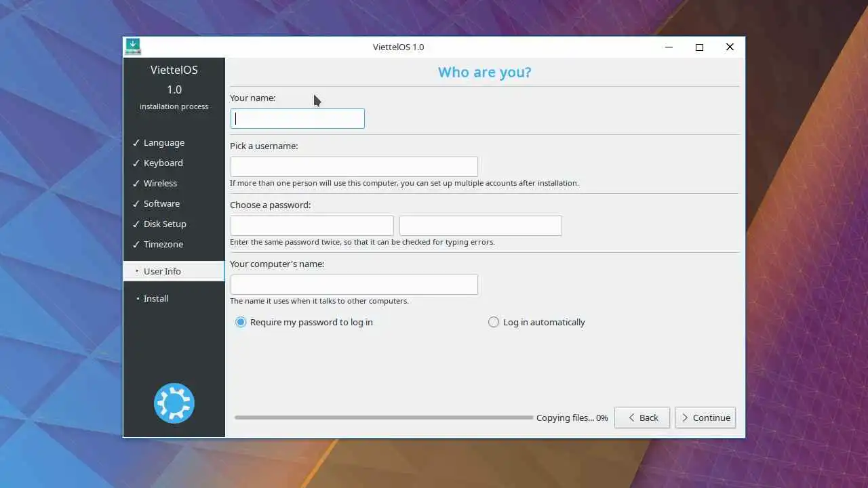Click the Choose a password label

tap(271, 205)
